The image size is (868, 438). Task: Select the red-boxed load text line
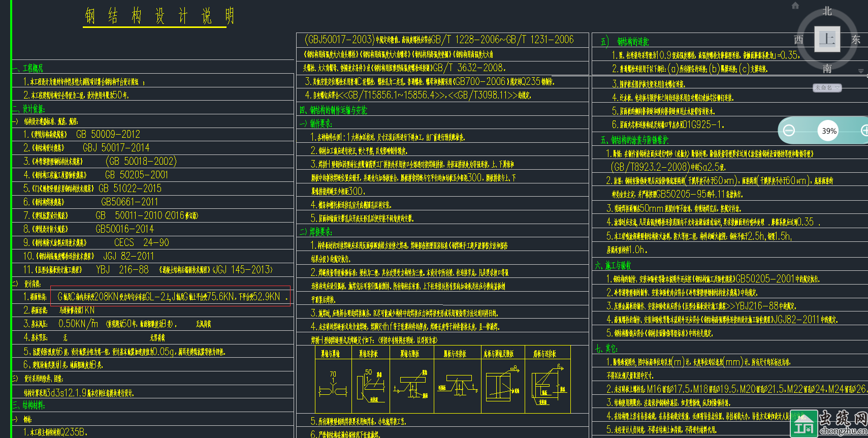click(x=170, y=296)
